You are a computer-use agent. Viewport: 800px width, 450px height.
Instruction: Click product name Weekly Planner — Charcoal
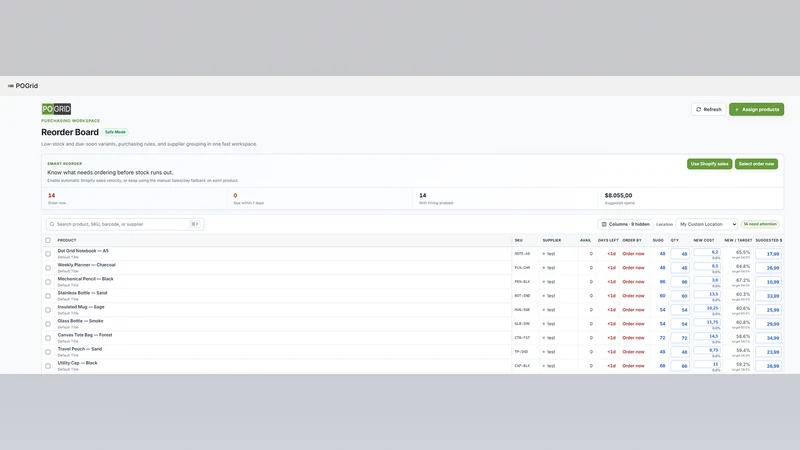coord(87,265)
